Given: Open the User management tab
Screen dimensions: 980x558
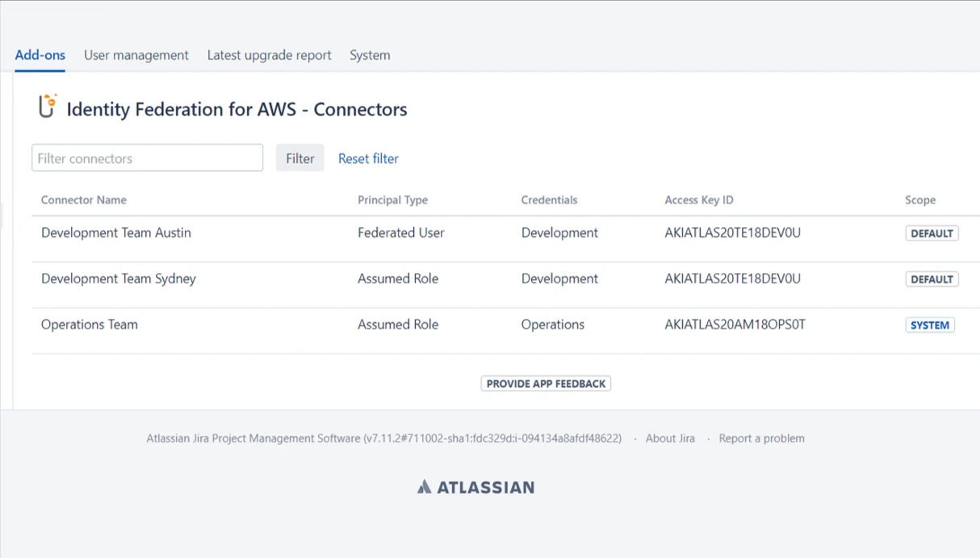Looking at the screenshot, I should pos(136,55).
